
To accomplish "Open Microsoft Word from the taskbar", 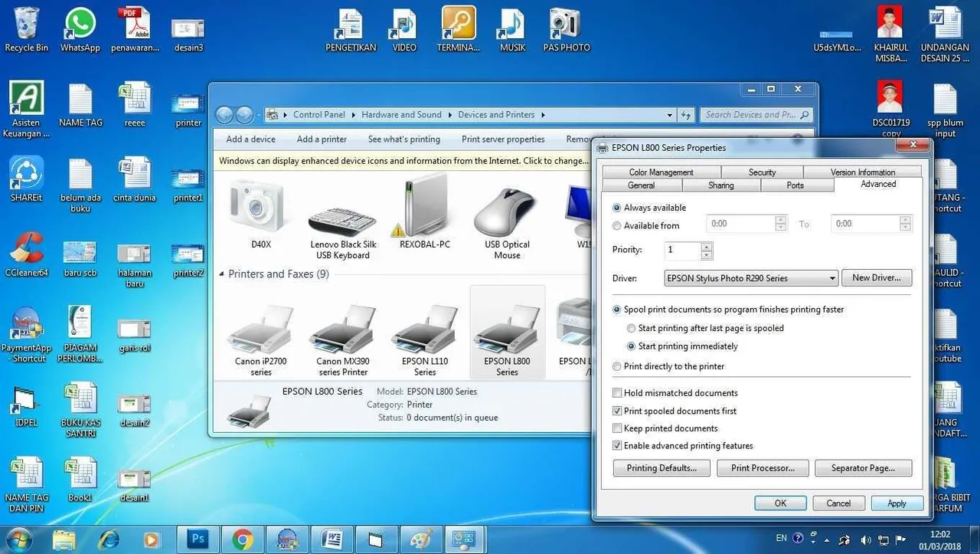I will click(x=332, y=539).
